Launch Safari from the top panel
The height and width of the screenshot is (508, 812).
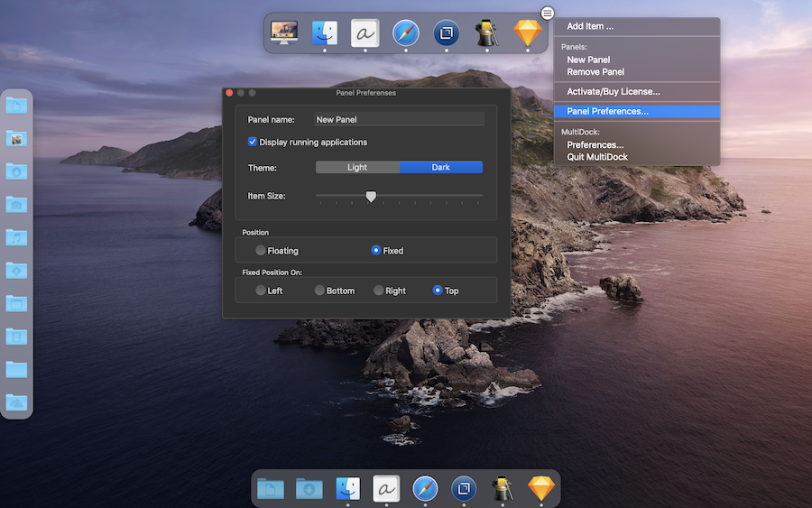[x=405, y=33]
